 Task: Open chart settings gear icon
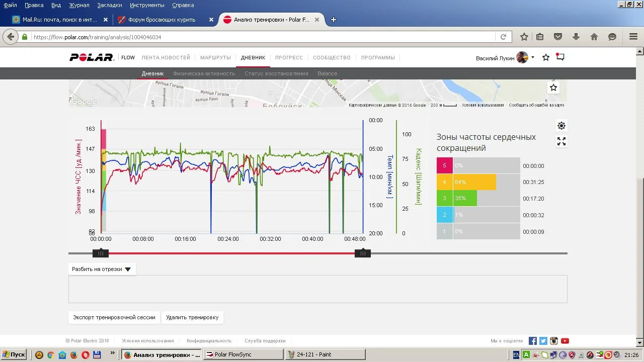coord(561,126)
